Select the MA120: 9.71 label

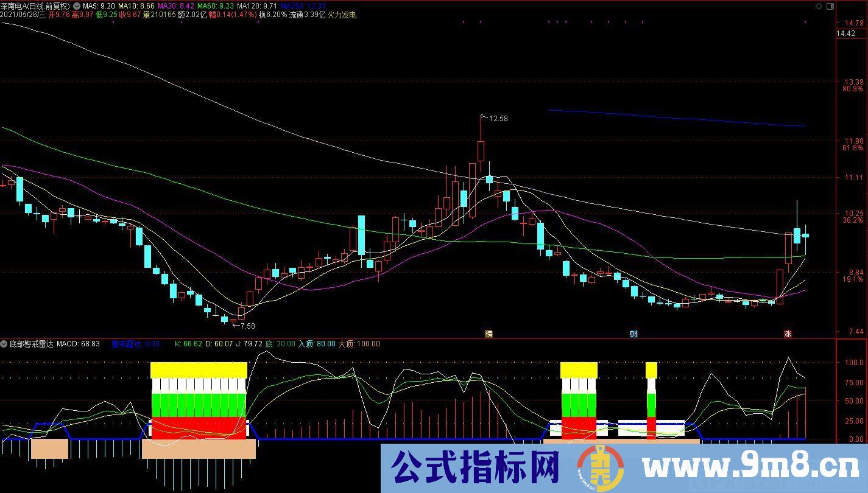[258, 6]
